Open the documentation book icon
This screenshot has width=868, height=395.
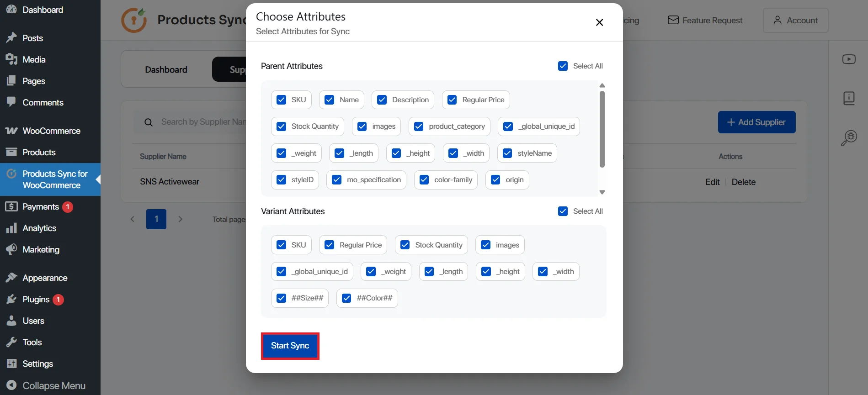pyautogui.click(x=849, y=98)
